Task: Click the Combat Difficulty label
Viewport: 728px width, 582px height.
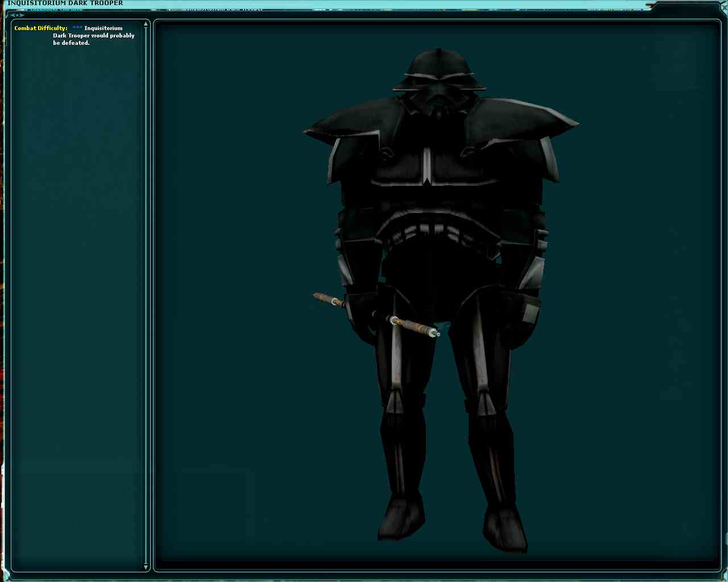Action: [41, 28]
